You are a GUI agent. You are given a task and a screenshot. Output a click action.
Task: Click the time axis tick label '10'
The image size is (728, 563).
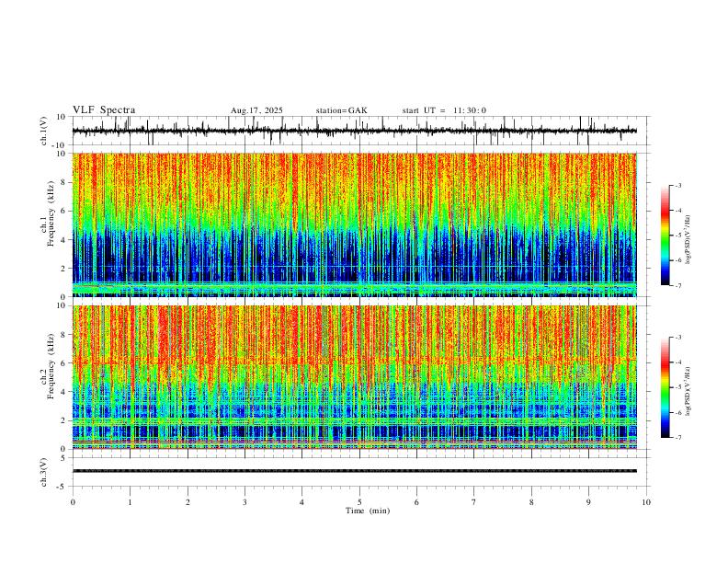[646, 502]
